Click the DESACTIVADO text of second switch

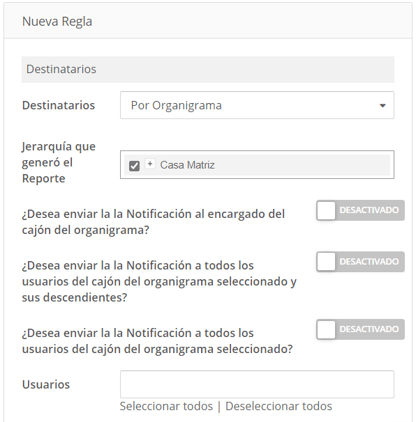pos(369,262)
